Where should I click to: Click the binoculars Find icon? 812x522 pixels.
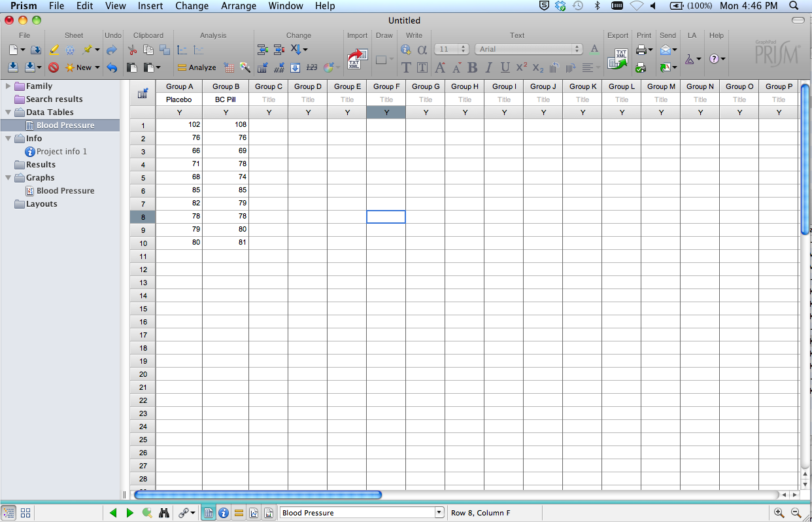(x=164, y=513)
